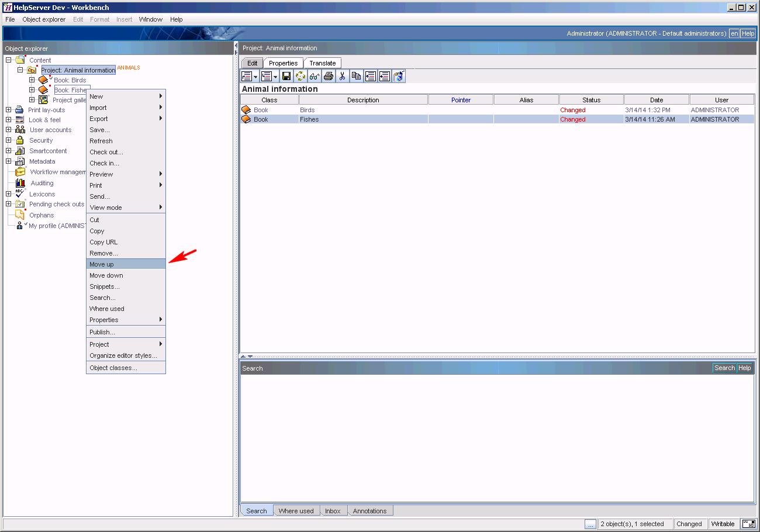Switch to the Properties tab

(x=283, y=63)
